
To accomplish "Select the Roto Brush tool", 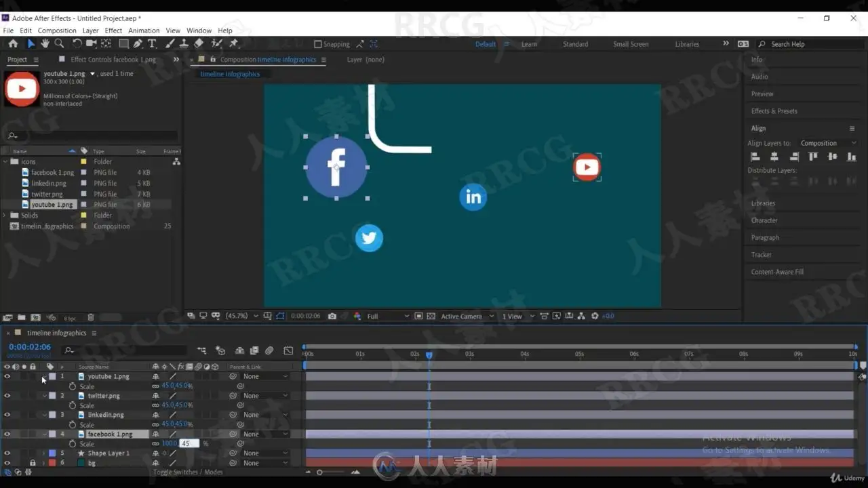I will 216,43.
